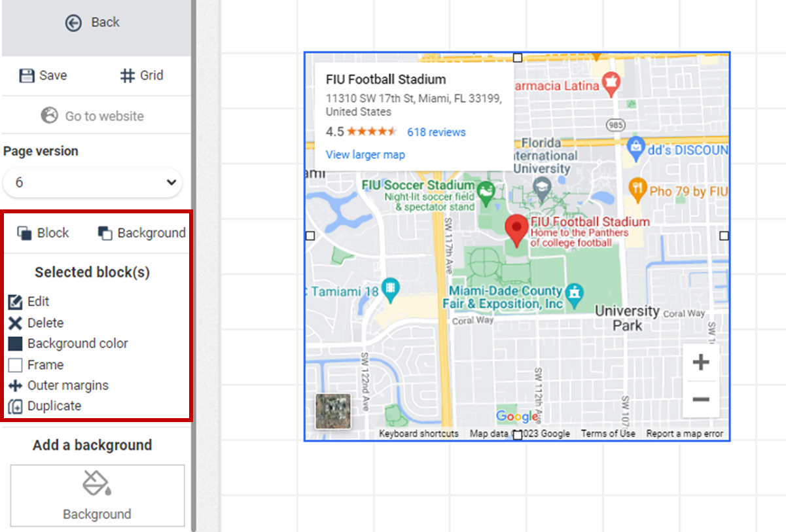
Task: Click the Back arrow icon
Action: pyautogui.click(x=73, y=23)
